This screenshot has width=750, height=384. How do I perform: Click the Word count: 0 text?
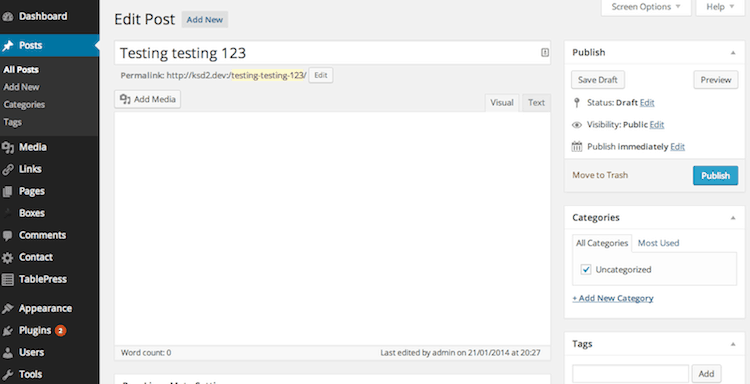pos(146,353)
